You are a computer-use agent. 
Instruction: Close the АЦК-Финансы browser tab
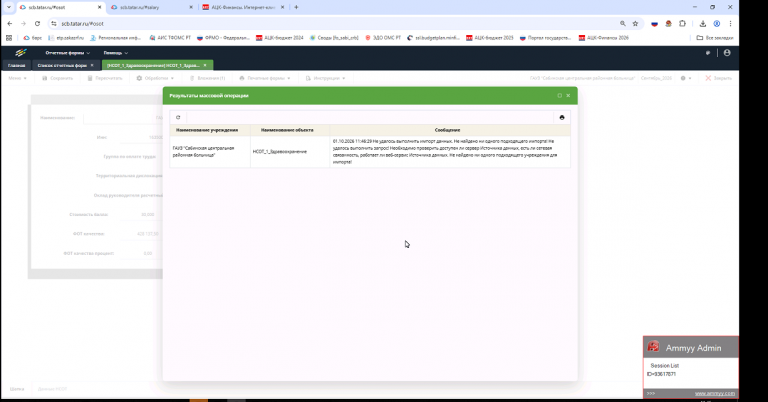283,7
